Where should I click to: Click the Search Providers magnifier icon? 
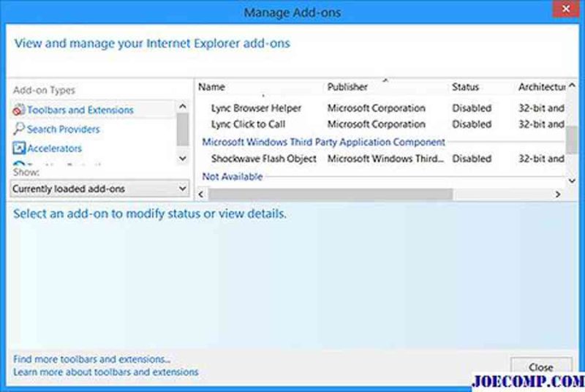coord(19,129)
